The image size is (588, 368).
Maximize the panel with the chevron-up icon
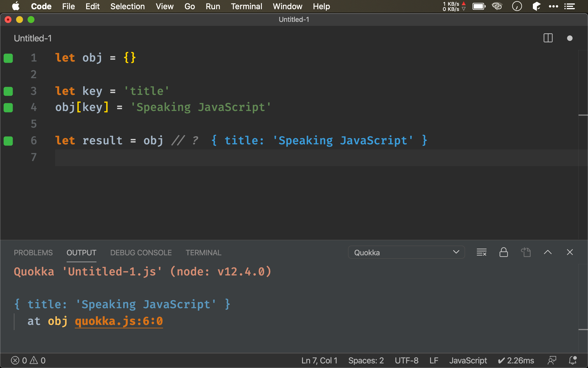[548, 252]
